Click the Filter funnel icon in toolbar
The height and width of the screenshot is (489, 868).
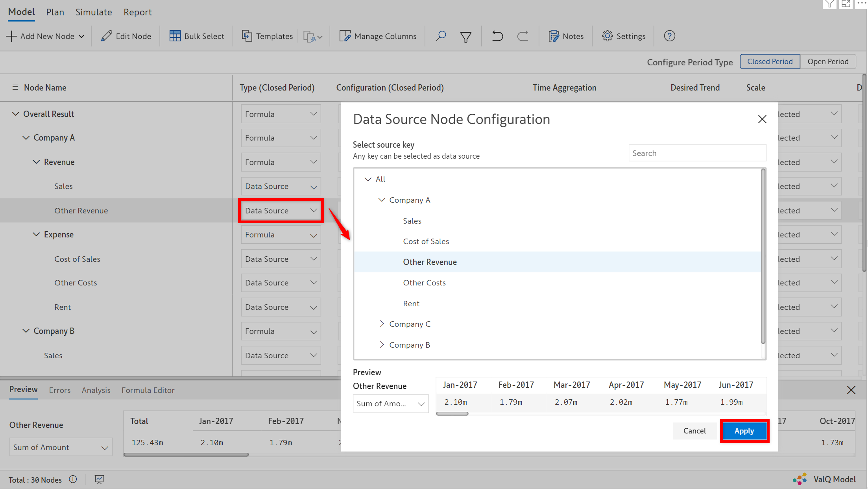(x=466, y=37)
